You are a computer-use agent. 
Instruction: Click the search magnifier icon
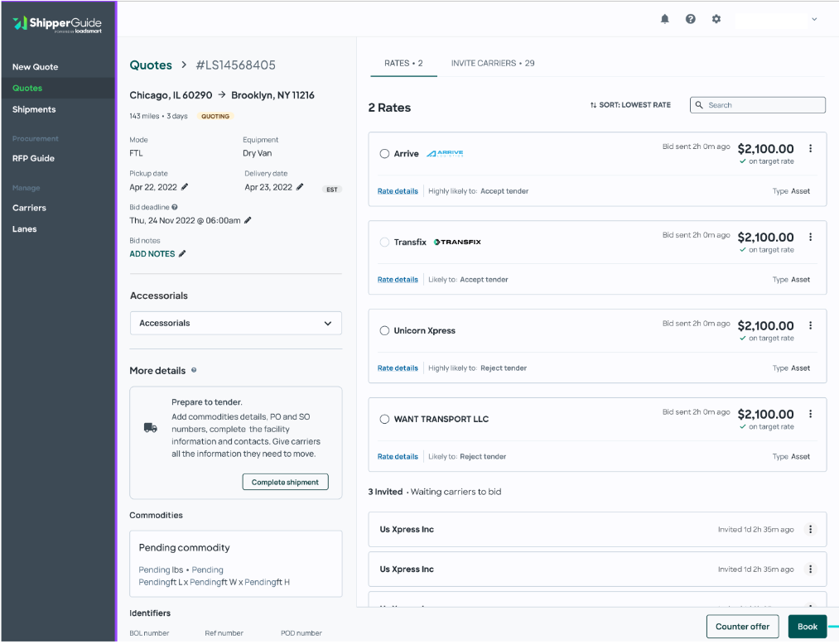click(x=699, y=105)
